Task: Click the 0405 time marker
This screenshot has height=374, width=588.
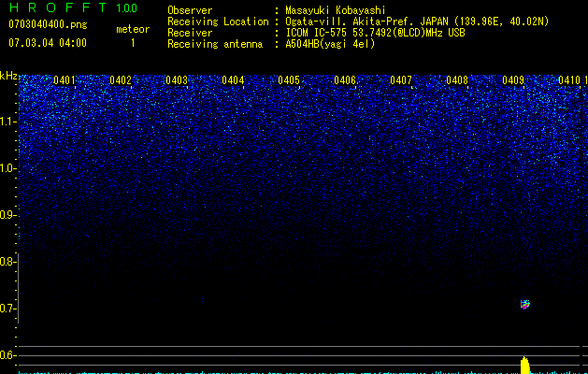Action: click(289, 80)
